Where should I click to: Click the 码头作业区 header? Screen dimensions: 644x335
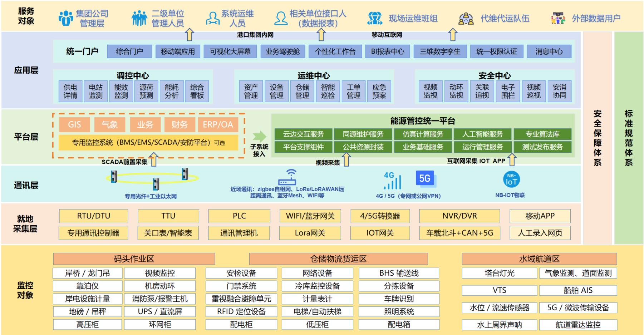click(134, 259)
